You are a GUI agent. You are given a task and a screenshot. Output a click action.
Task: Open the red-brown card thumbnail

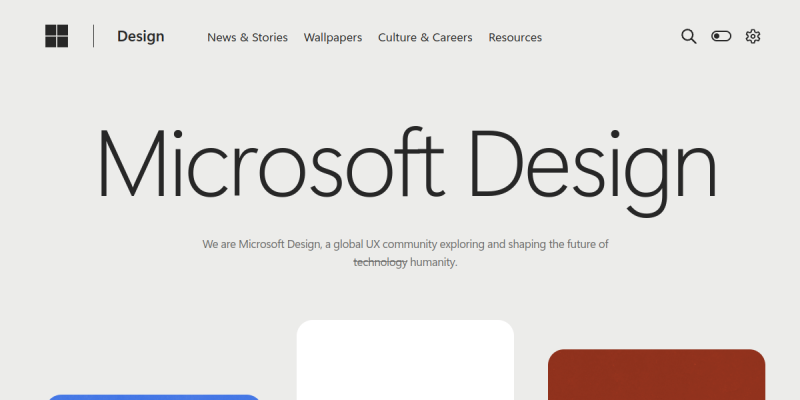click(x=657, y=374)
